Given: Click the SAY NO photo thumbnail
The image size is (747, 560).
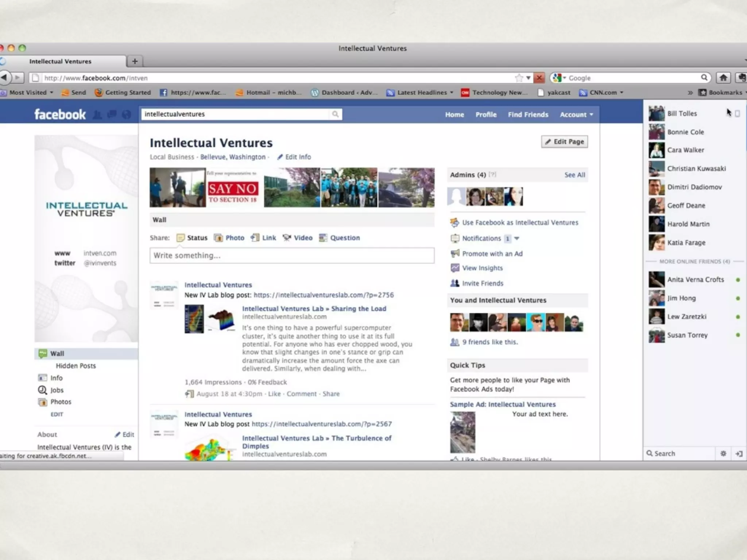Looking at the screenshot, I should click(234, 188).
